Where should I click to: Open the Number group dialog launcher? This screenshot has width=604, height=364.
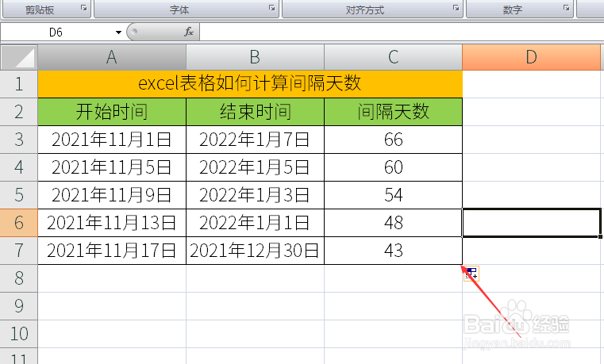pos(566,8)
